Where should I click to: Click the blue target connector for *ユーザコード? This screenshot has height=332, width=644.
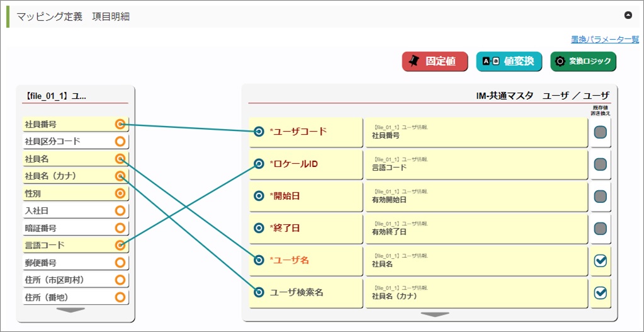click(258, 132)
